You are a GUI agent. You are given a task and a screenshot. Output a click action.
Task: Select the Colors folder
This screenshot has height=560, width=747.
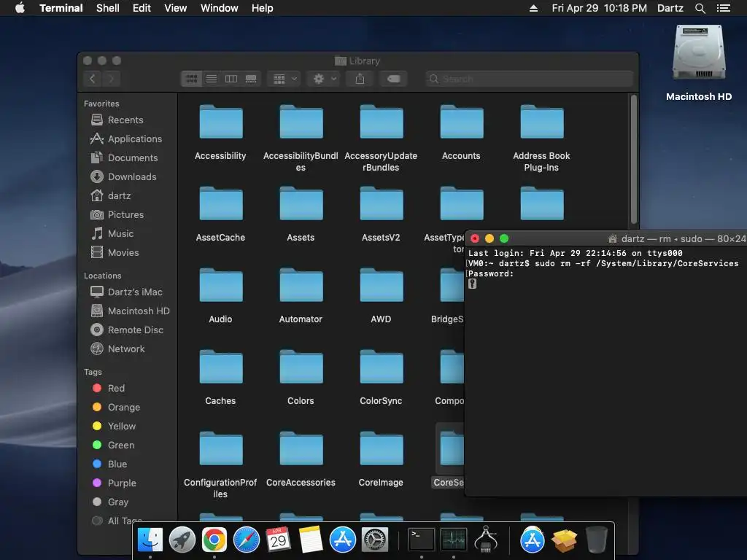pos(301,367)
